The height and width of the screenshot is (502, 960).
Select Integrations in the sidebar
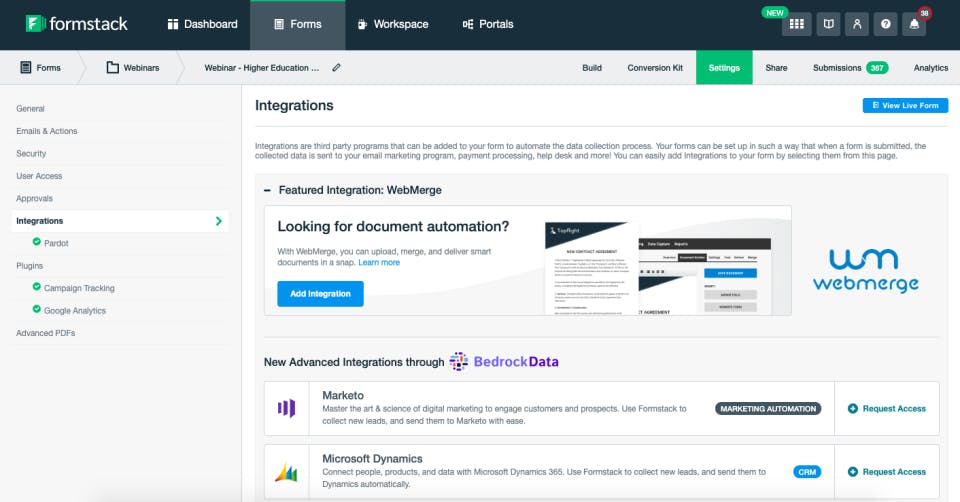point(120,221)
